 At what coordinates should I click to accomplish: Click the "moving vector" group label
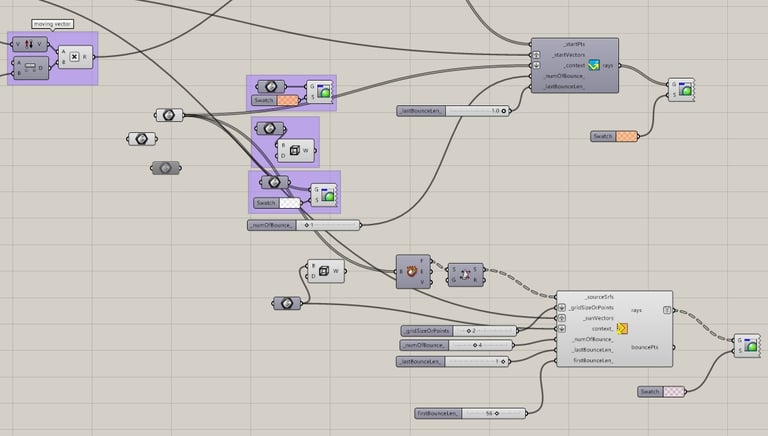pos(52,24)
